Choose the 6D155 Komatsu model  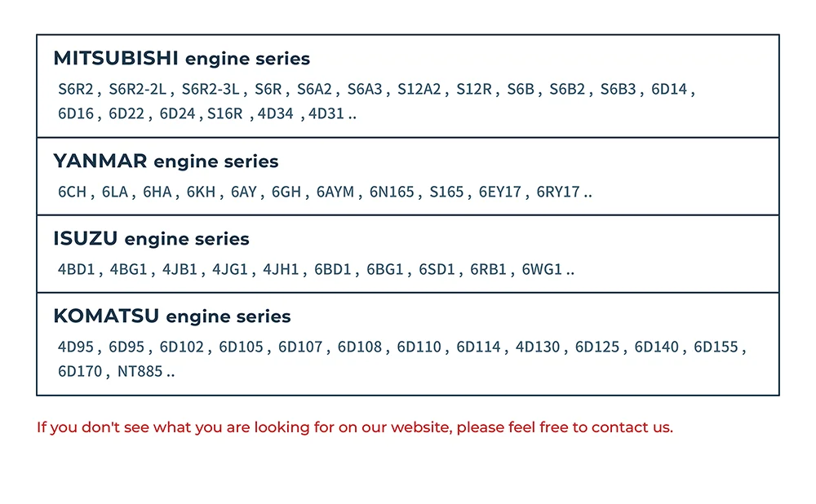click(716, 347)
